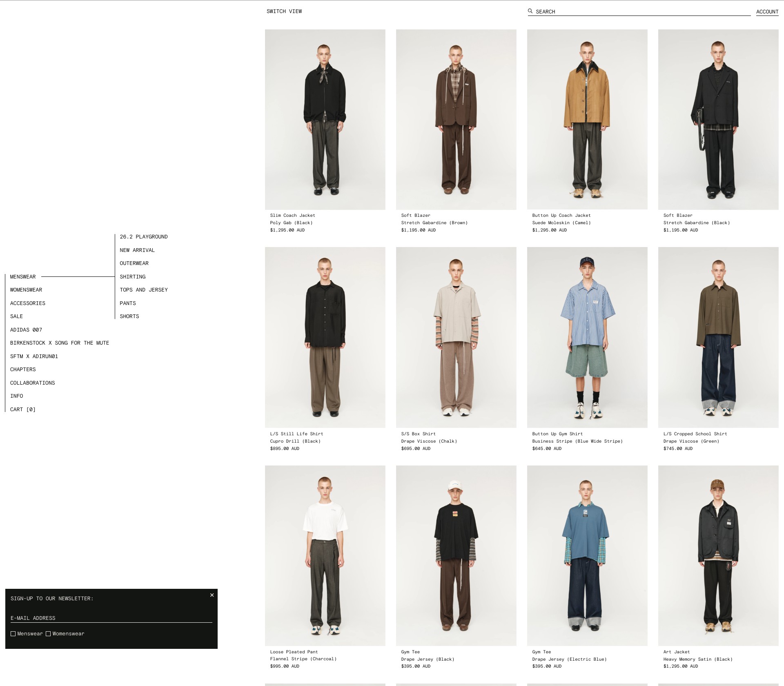Image resolution: width=784 pixels, height=686 pixels.
Task: Go to 26.2 Playground collection
Action: [144, 237]
